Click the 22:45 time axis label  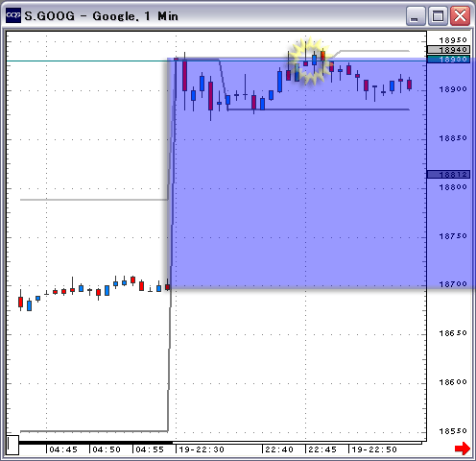pos(322,449)
